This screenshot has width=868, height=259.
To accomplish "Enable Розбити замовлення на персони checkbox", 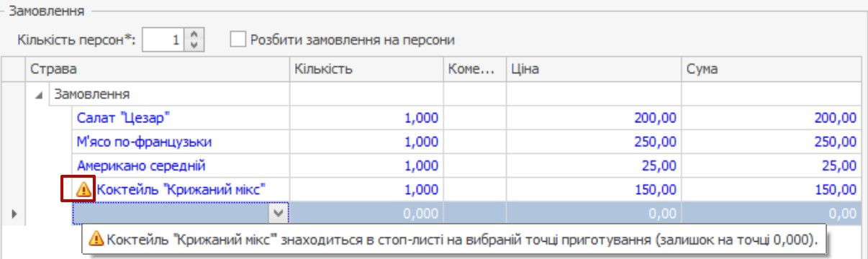I will tap(238, 40).
